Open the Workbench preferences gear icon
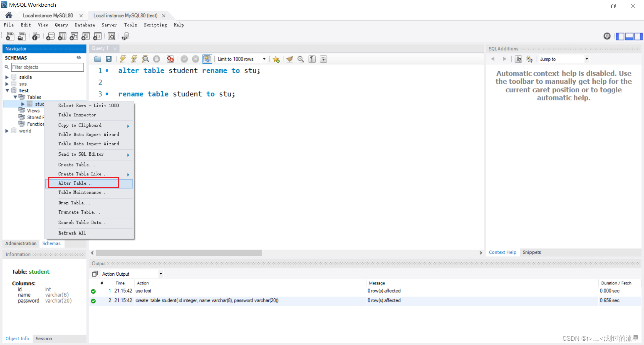The image size is (644, 345). [x=607, y=36]
